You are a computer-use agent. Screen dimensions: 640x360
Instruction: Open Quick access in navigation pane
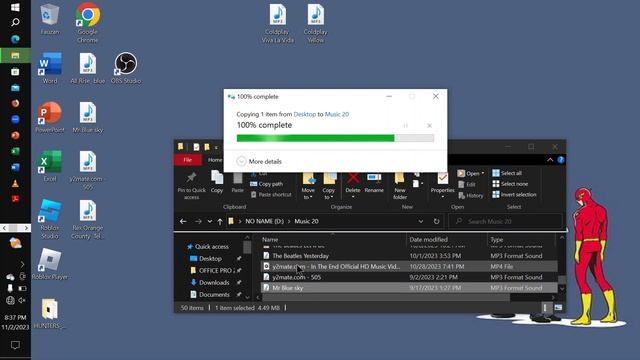coord(208,247)
